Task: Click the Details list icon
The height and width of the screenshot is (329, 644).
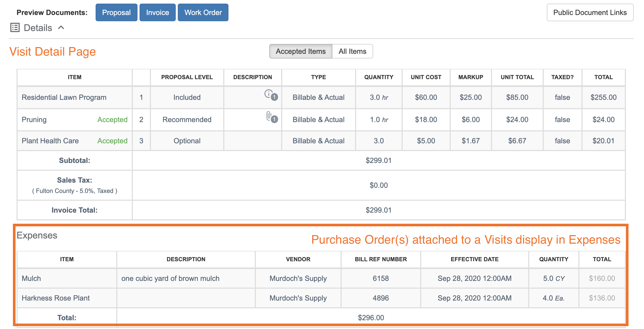Action: coord(15,27)
